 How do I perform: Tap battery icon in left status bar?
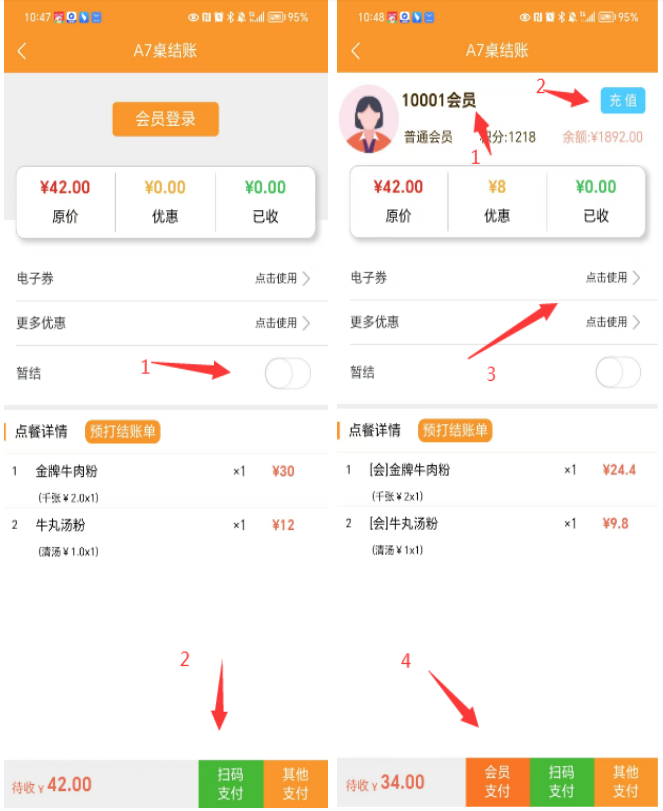(x=276, y=17)
